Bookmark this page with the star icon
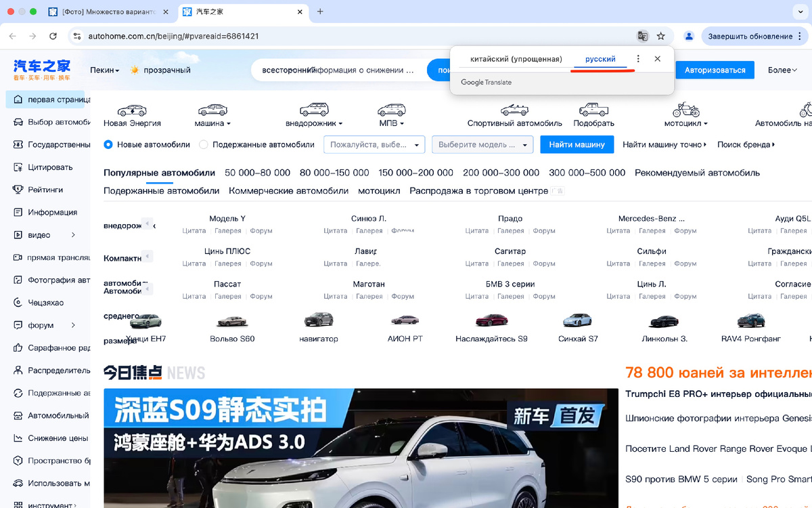 [x=661, y=36]
